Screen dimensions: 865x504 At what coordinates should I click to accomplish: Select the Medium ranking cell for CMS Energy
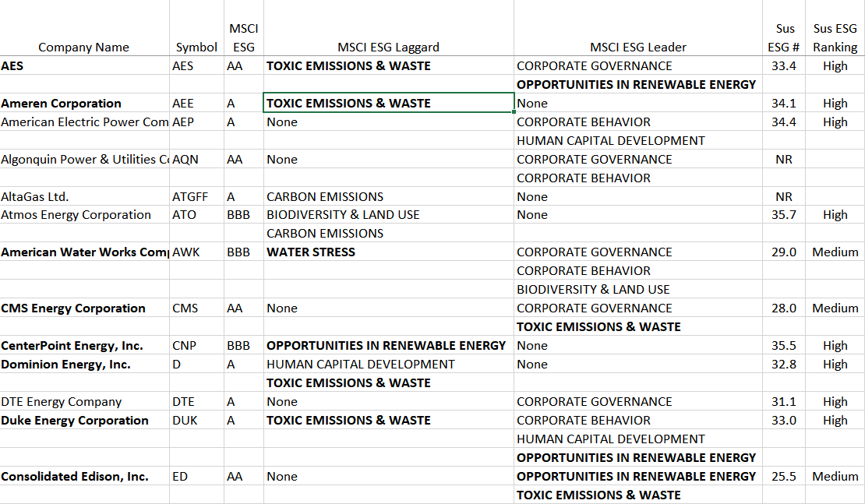tap(835, 308)
